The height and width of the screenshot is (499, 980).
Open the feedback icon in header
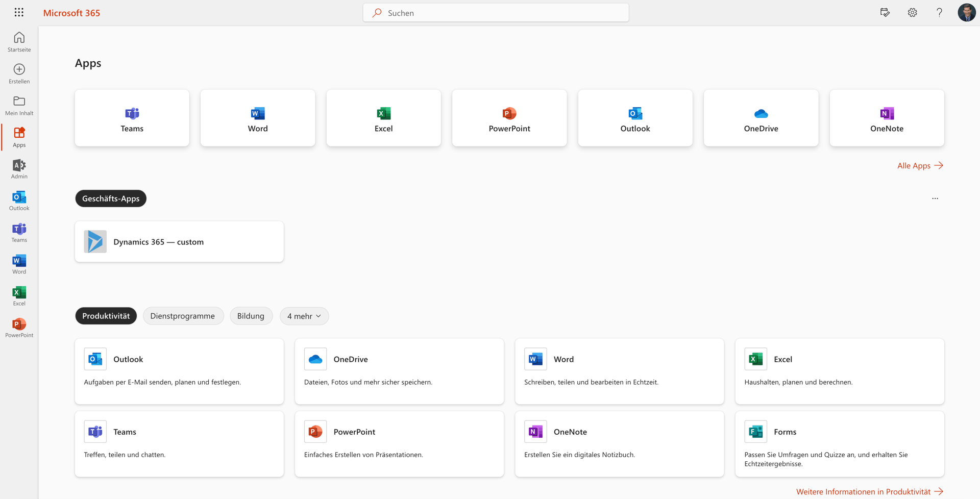(885, 12)
